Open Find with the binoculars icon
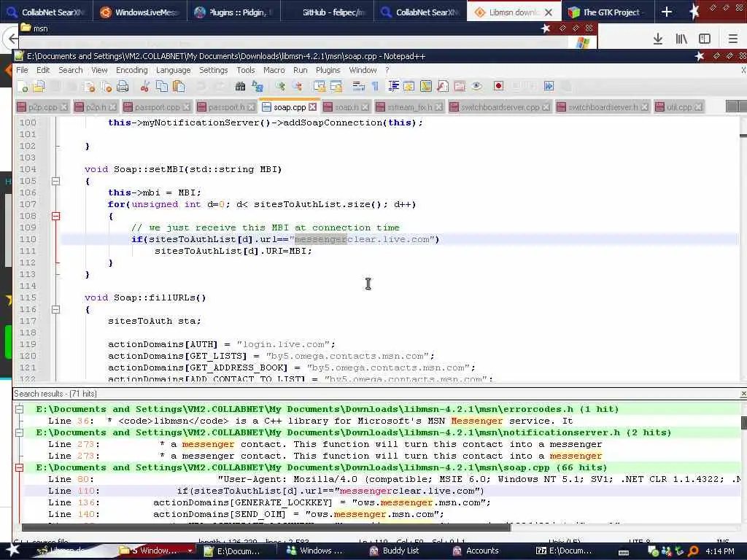This screenshot has height=560, width=747. (x=240, y=86)
